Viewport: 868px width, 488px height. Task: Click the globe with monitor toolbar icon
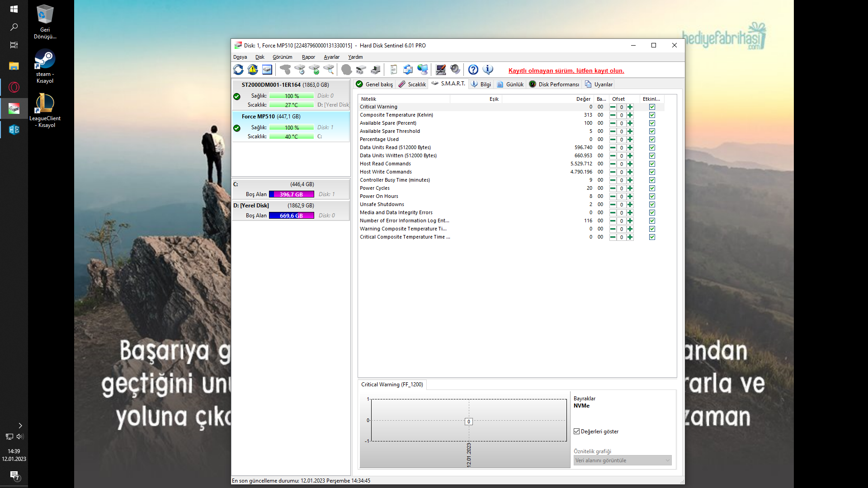click(422, 70)
